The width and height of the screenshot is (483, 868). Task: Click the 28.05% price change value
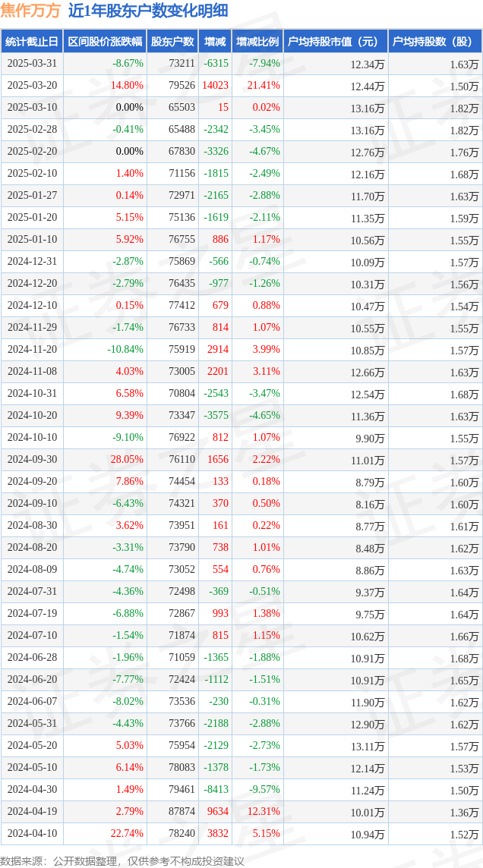128,460
